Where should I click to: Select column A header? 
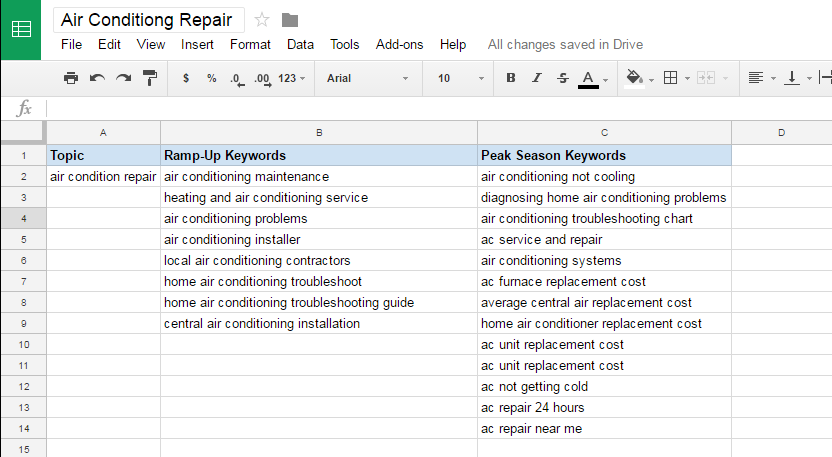point(103,133)
